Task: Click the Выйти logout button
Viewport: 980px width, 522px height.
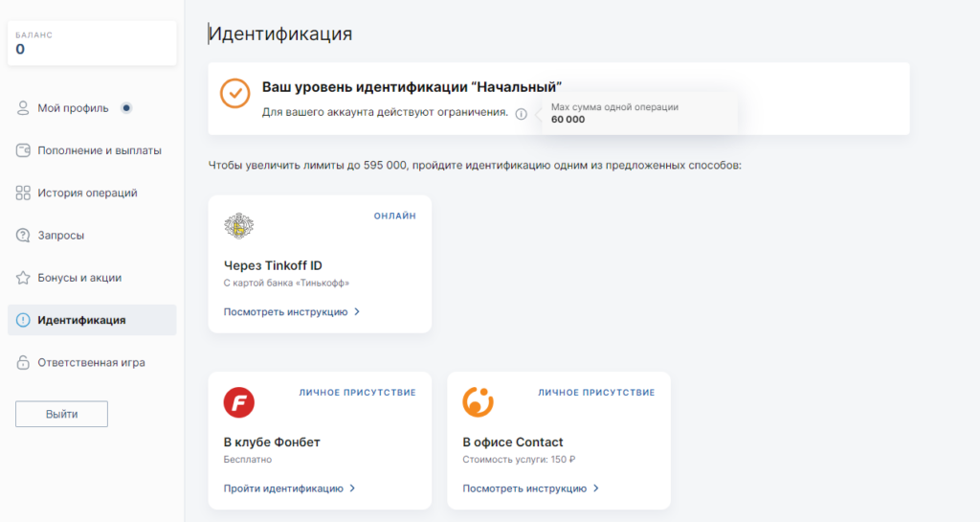Action: tap(61, 414)
